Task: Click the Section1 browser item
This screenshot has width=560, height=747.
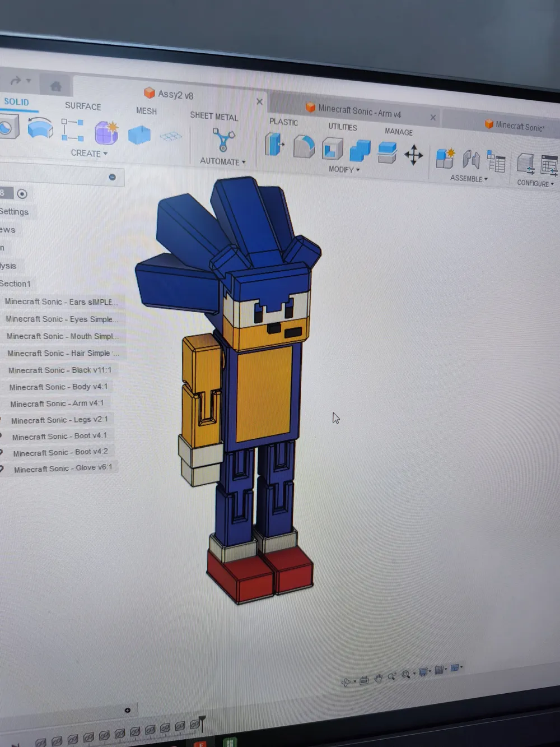Action: [x=15, y=284]
